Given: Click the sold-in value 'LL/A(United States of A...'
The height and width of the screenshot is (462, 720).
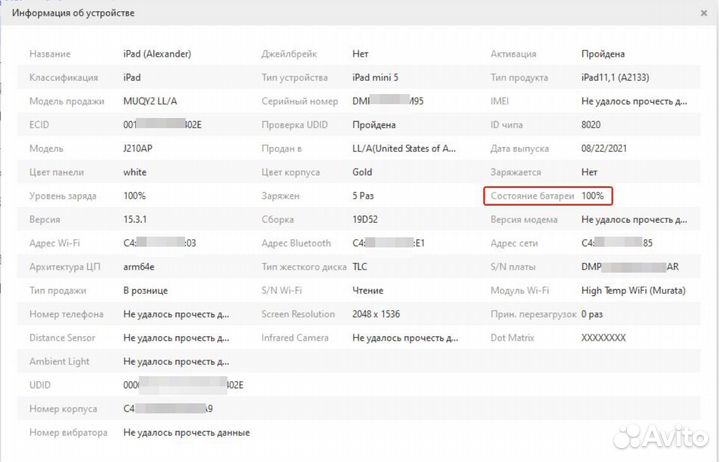Looking at the screenshot, I should [404, 148].
